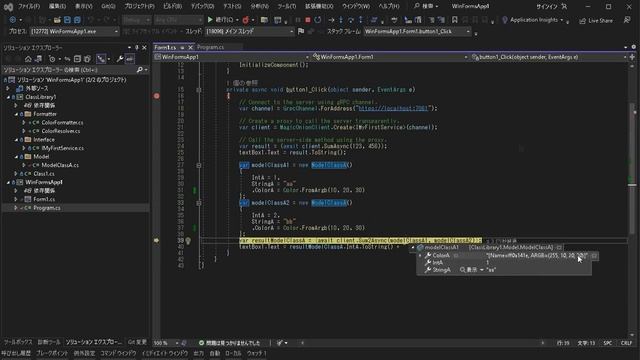Viewport: 640px width, 360px height.
Task: Open the Git(G) menu
Action: pos(108,7)
